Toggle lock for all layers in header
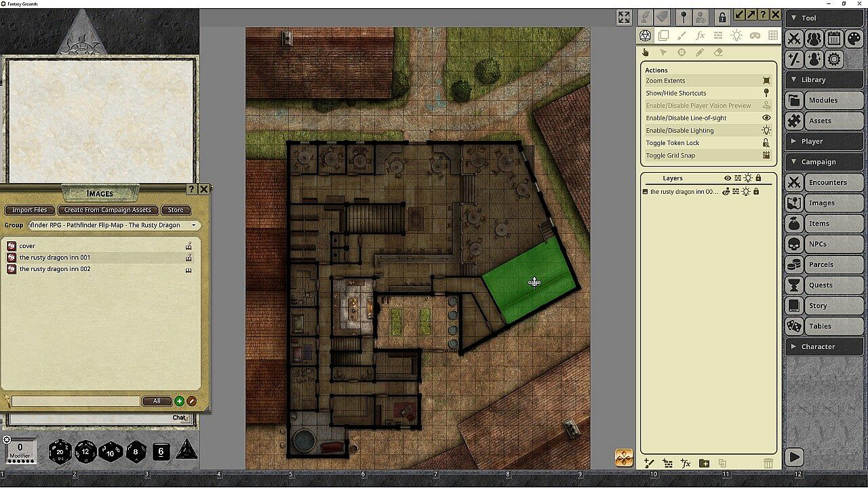868x488 pixels. point(758,178)
